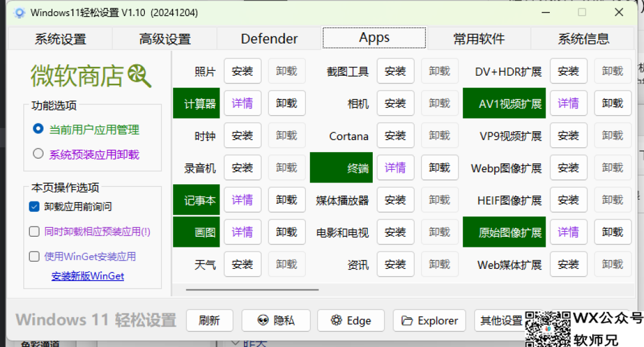Switch to the Defender tab

point(269,39)
